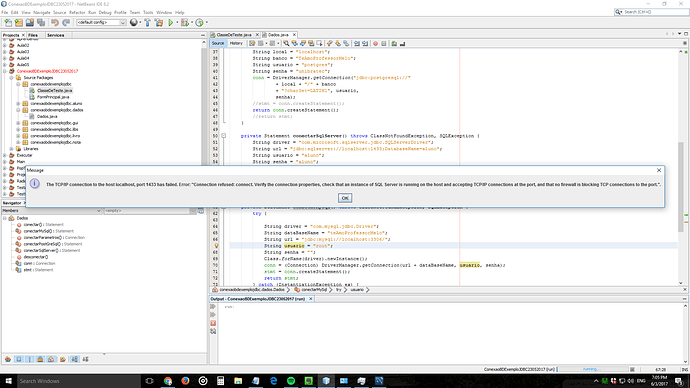Select desconectar() in Navigator

coord(36,257)
